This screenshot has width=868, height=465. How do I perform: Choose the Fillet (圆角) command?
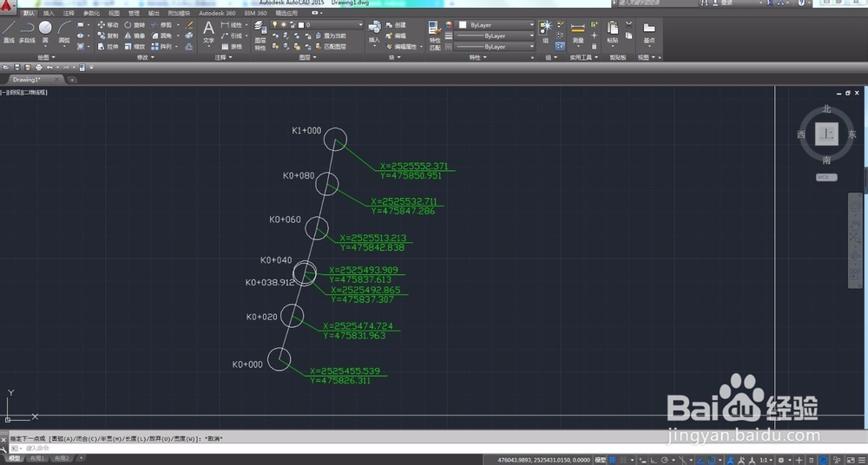pos(161,36)
